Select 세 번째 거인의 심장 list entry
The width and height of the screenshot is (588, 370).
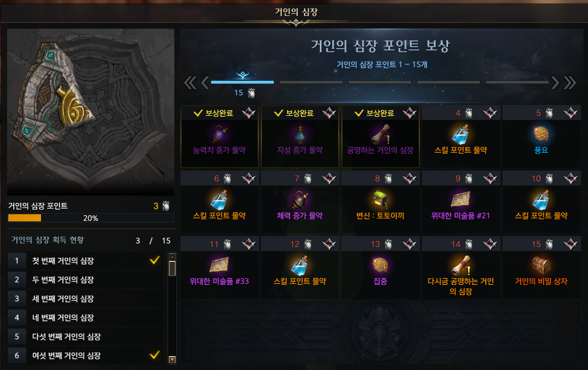click(x=85, y=299)
